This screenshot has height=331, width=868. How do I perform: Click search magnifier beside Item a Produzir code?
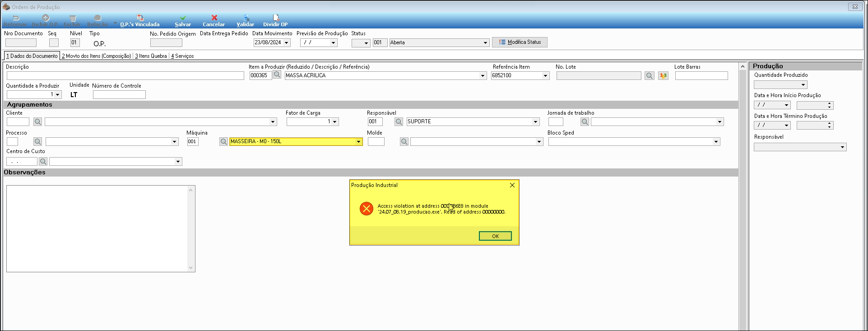(x=277, y=75)
